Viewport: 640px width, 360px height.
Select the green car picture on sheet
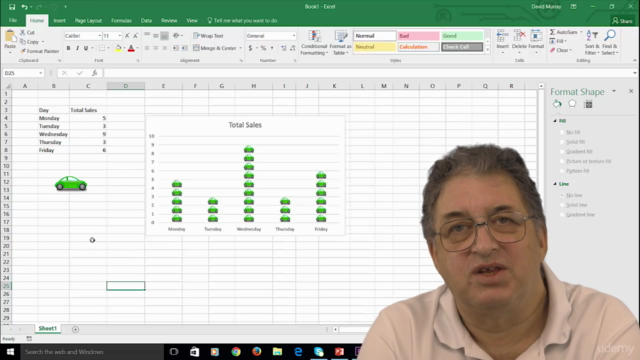[71, 184]
